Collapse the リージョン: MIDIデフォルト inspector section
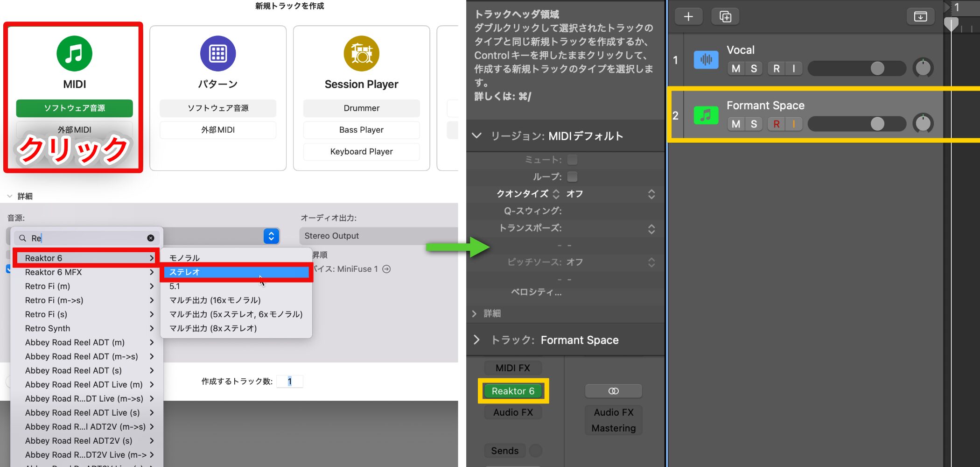The height and width of the screenshot is (467, 980). point(476,136)
